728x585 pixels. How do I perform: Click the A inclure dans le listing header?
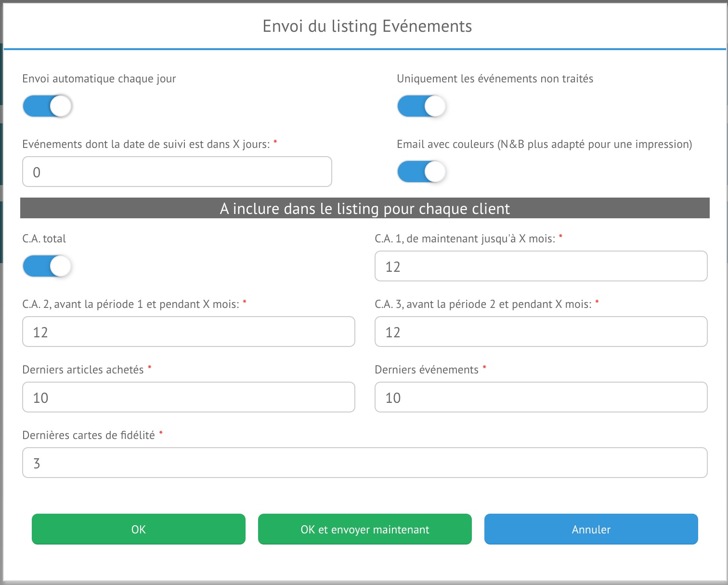tap(364, 209)
